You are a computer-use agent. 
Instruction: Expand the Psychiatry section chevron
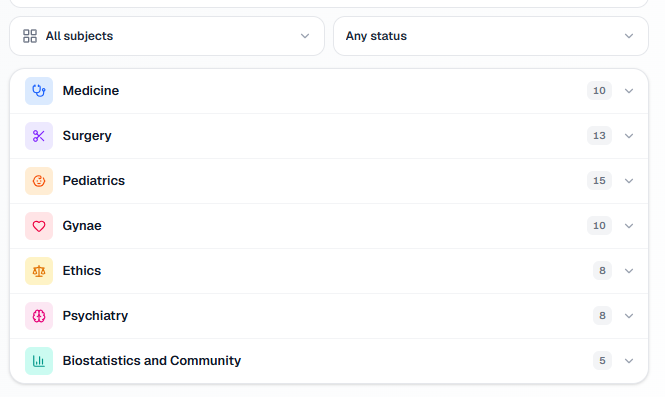[x=629, y=316]
